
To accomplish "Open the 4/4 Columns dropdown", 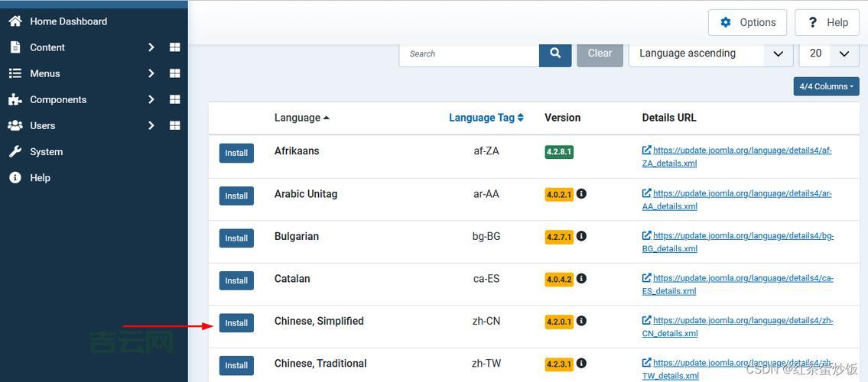I will tap(826, 86).
